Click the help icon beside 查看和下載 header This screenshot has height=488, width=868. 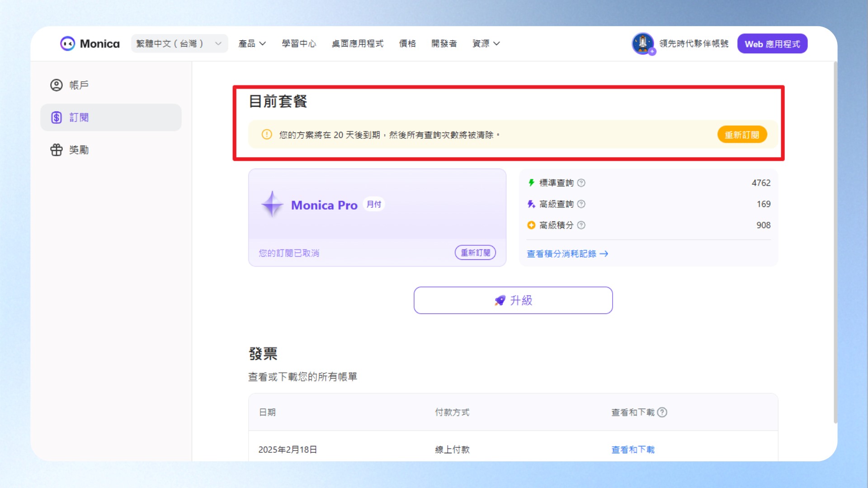click(x=662, y=412)
